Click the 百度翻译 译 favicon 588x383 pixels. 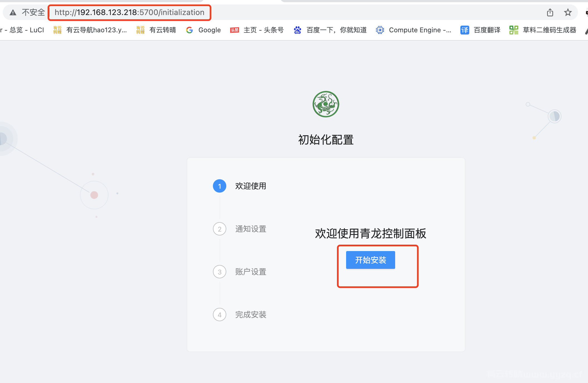coord(465,30)
